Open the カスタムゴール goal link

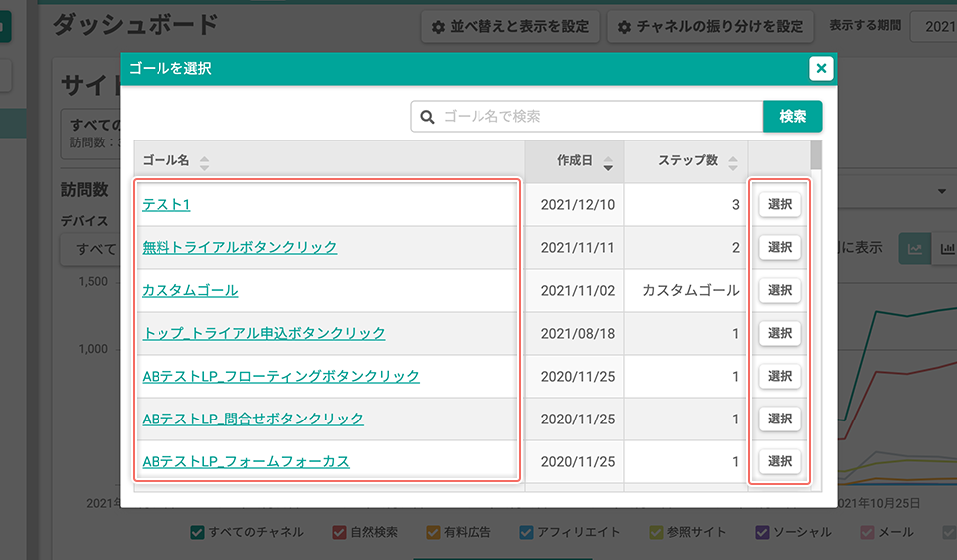(189, 290)
